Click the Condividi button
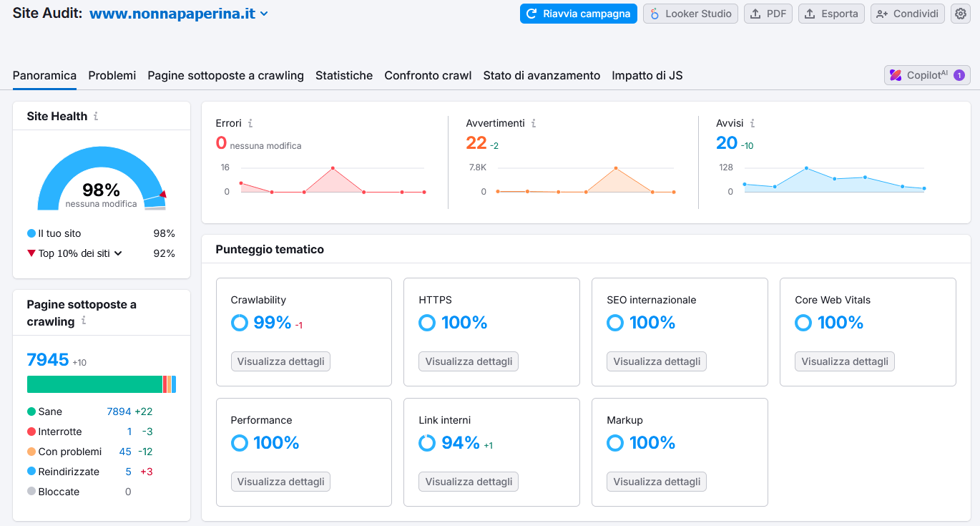 907,14
